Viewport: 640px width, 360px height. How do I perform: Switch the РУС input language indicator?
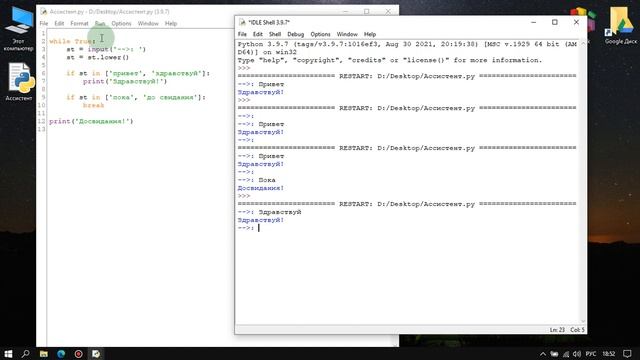pyautogui.click(x=591, y=354)
